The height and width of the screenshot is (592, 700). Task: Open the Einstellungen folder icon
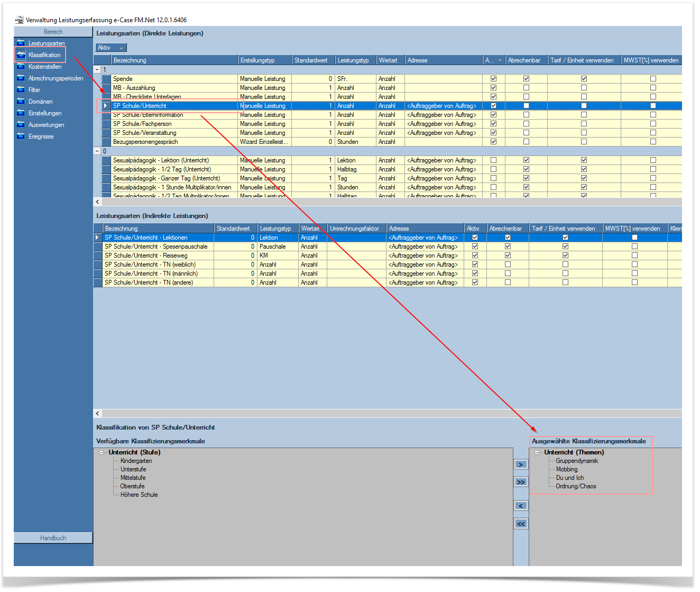coord(21,113)
